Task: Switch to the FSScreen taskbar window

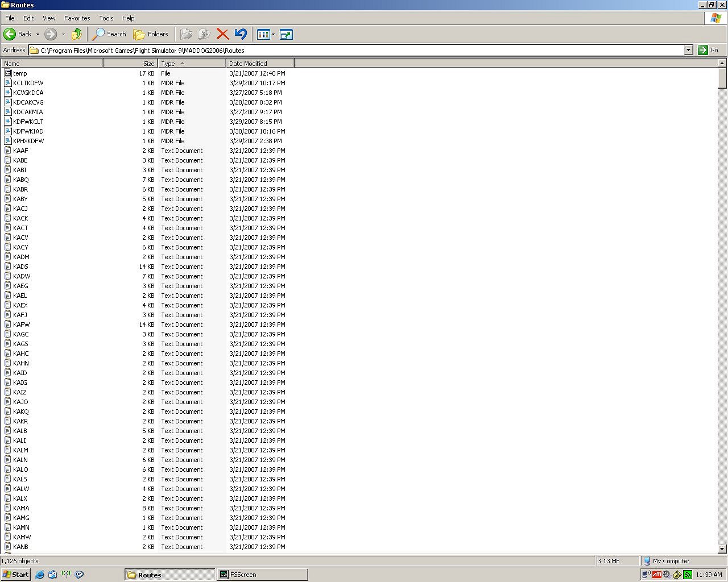Action: [x=262, y=575]
